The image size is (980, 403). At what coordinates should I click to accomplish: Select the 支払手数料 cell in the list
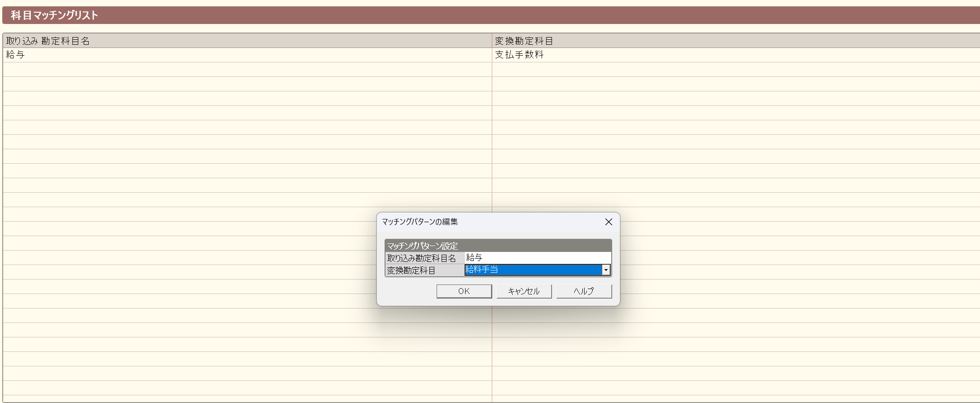click(x=736, y=55)
